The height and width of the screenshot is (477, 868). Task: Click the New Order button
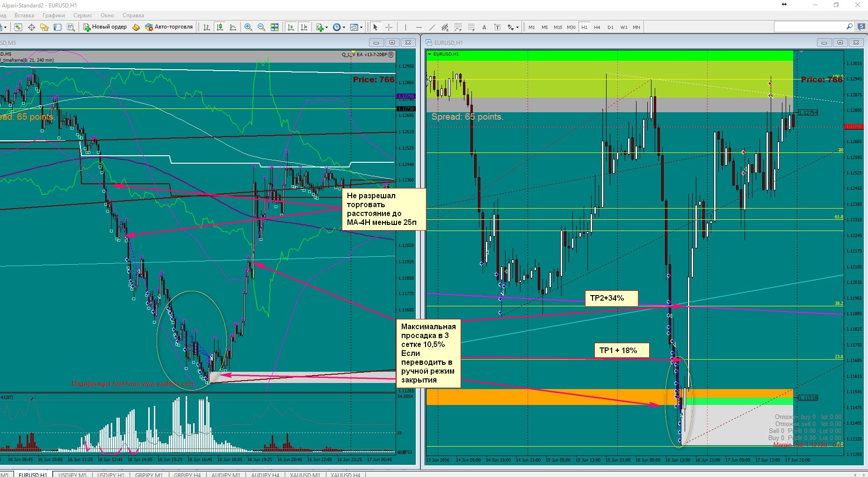coord(105,27)
